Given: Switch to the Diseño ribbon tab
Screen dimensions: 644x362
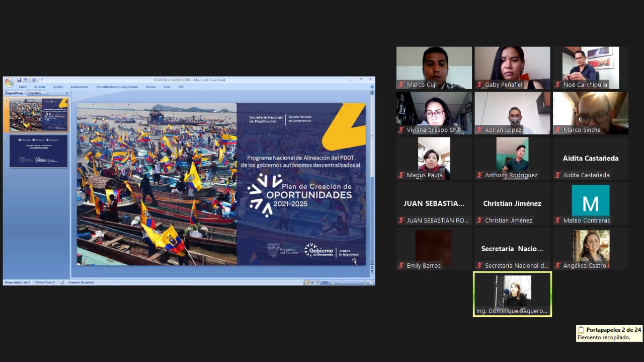Looking at the screenshot, I should point(58,87).
